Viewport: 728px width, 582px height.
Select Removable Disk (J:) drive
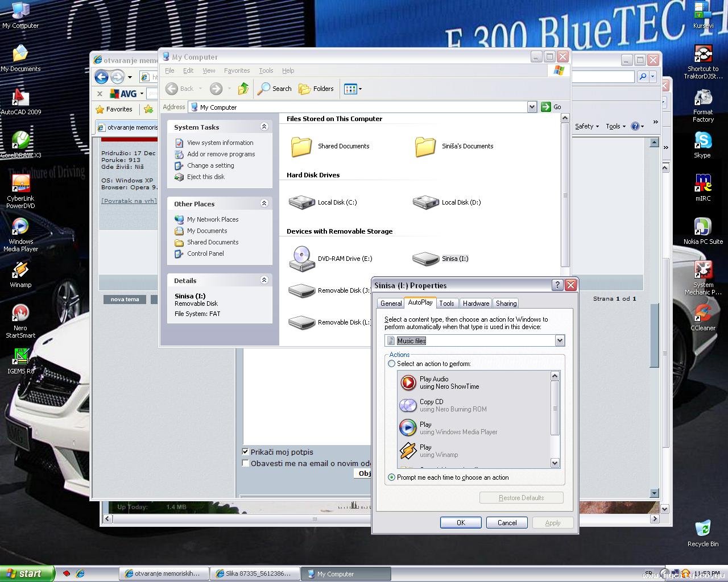coord(329,290)
